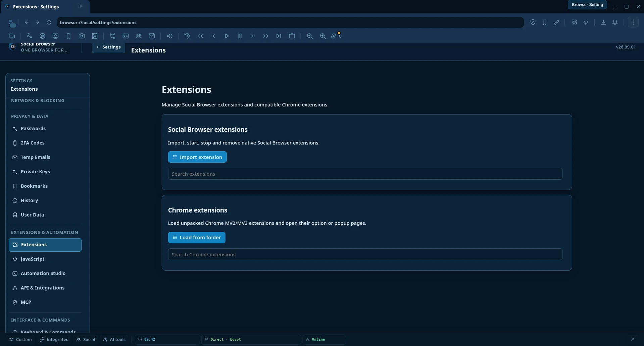
Task: Click the Integrated status bar button
Action: pos(54,340)
